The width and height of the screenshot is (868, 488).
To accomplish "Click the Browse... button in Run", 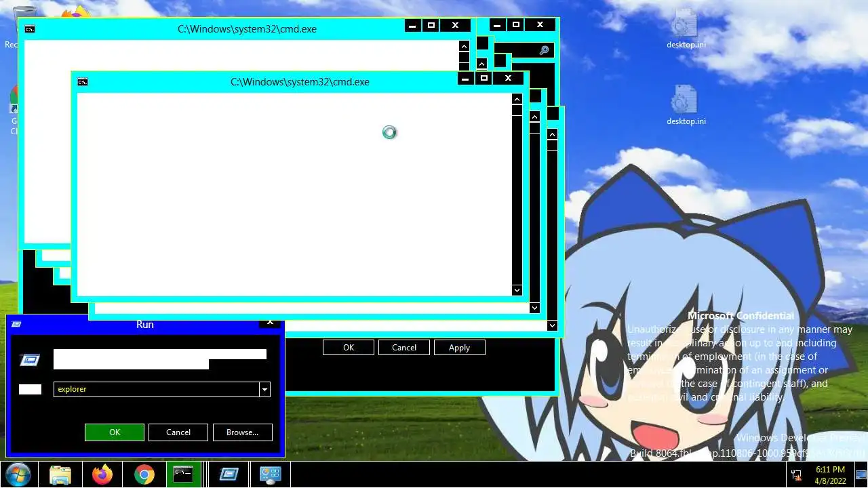I will 243,432.
